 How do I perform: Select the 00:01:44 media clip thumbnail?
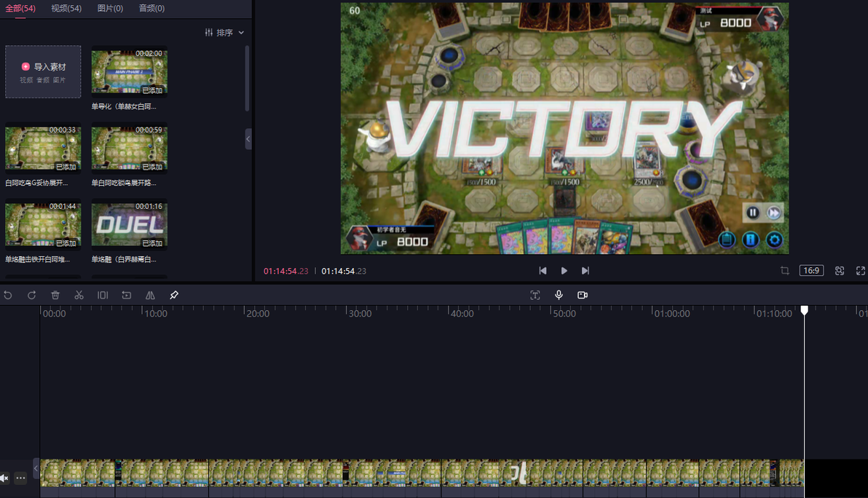click(43, 225)
